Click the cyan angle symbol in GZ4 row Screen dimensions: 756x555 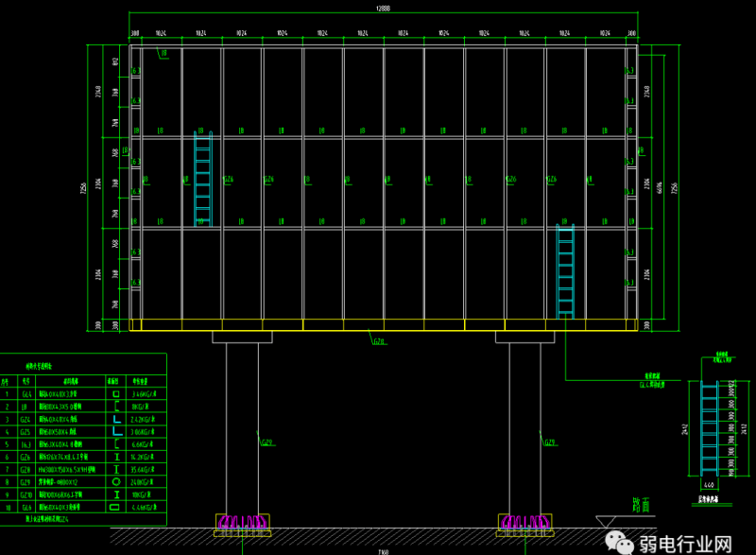click(115, 417)
